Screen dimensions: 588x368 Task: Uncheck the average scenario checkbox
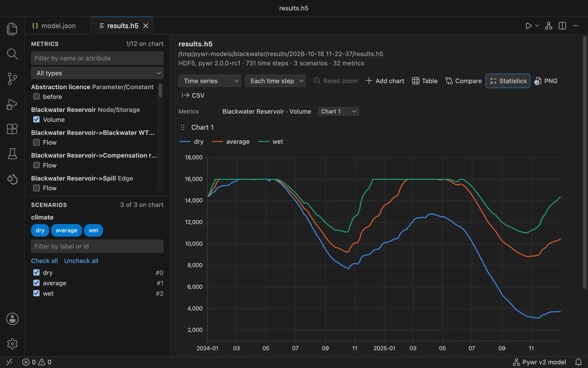(x=37, y=283)
